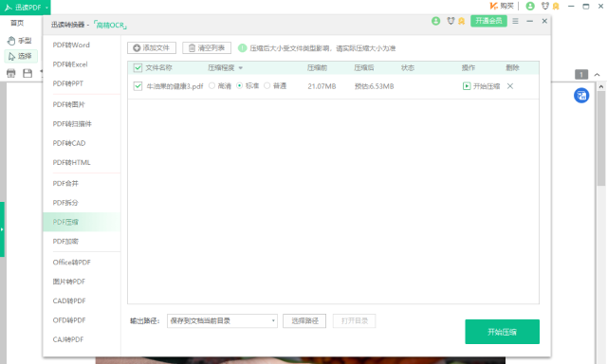Select the 标准 compression radio button
The image size is (607, 364).
(239, 85)
